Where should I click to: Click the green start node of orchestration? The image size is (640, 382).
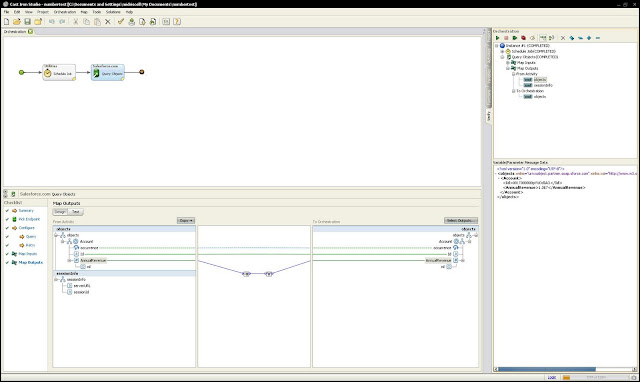[x=22, y=72]
